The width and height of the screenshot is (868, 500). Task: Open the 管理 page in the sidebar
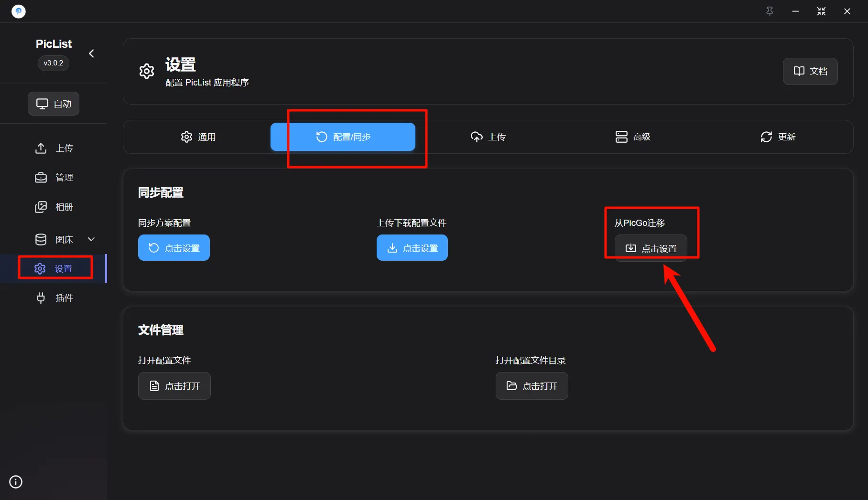point(54,178)
